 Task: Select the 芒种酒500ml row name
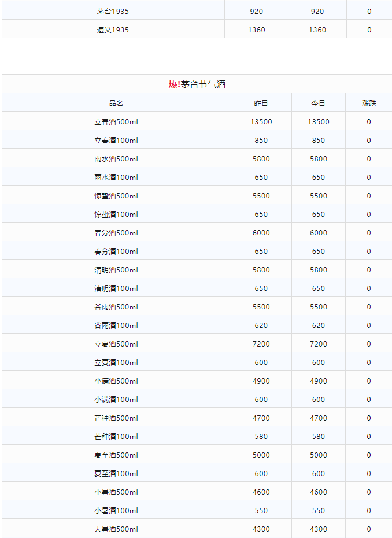point(116,418)
